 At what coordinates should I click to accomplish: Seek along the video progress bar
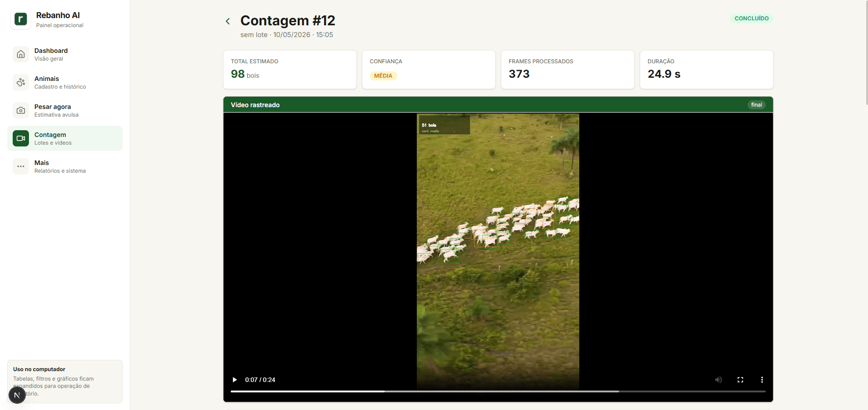coord(498,391)
